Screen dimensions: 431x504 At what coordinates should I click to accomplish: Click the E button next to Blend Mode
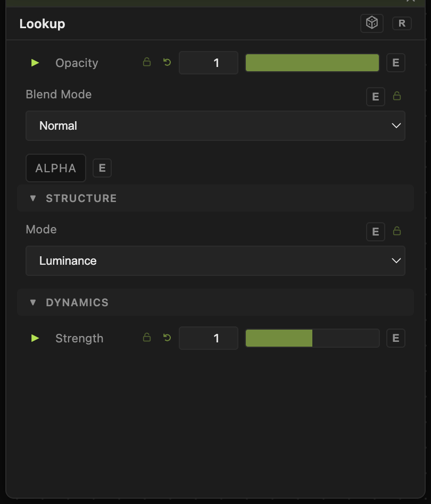click(375, 97)
